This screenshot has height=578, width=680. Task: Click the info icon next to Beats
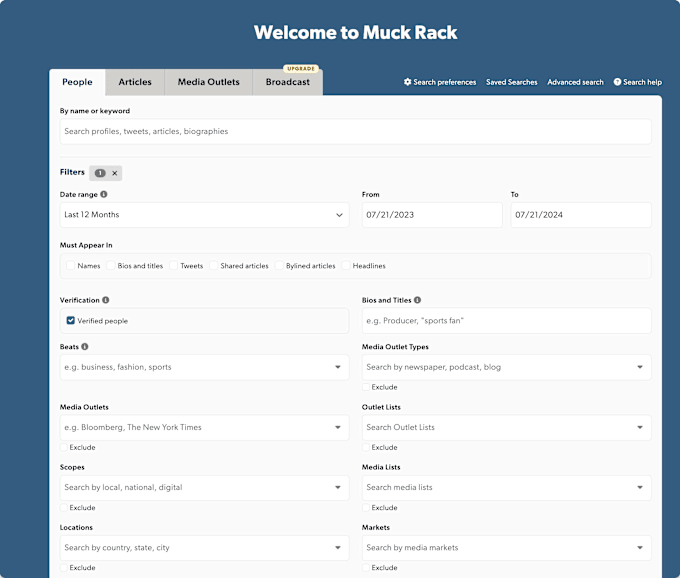coord(85,346)
